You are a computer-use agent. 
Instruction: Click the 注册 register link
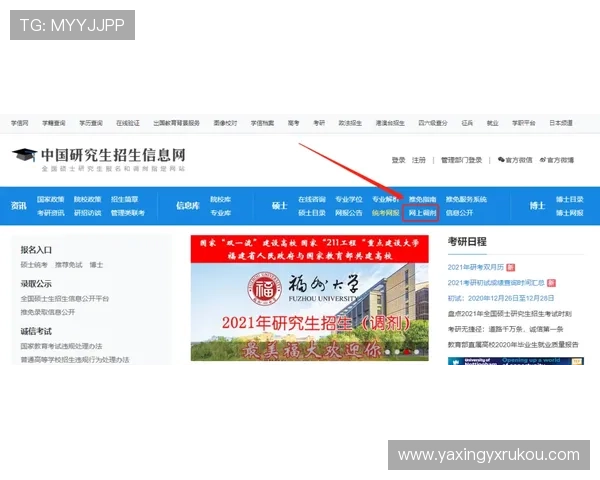[x=419, y=160]
